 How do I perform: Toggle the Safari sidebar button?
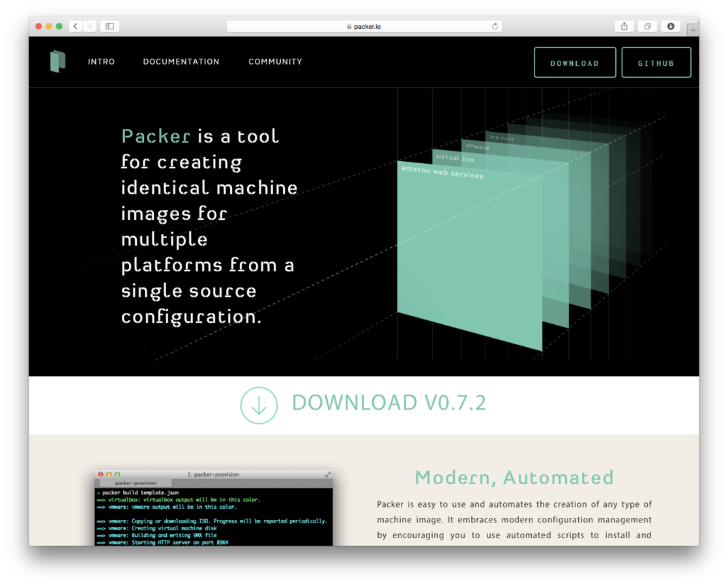coord(110,26)
